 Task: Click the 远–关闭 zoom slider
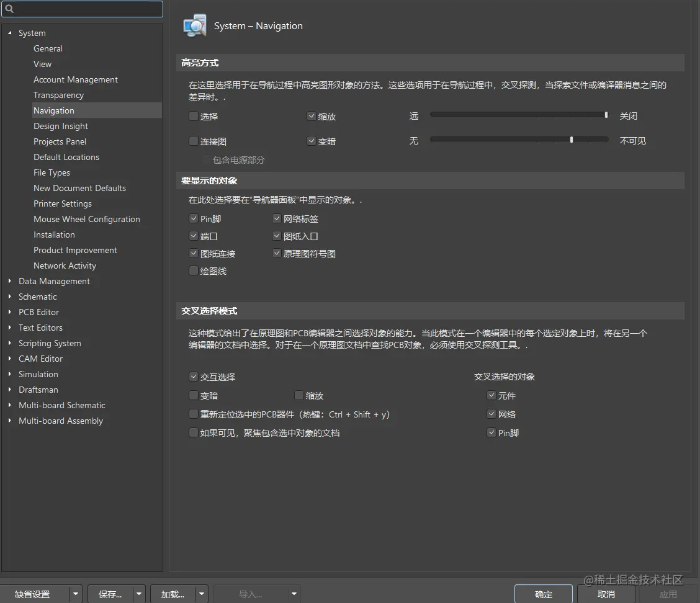[519, 115]
